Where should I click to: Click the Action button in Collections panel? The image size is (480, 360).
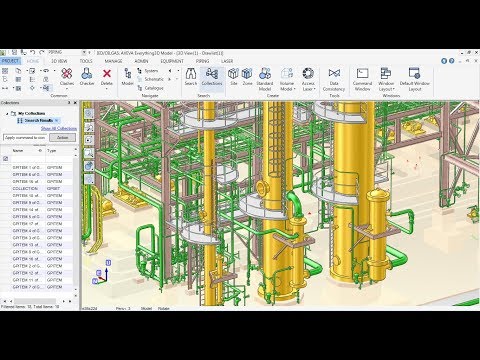[x=63, y=137]
